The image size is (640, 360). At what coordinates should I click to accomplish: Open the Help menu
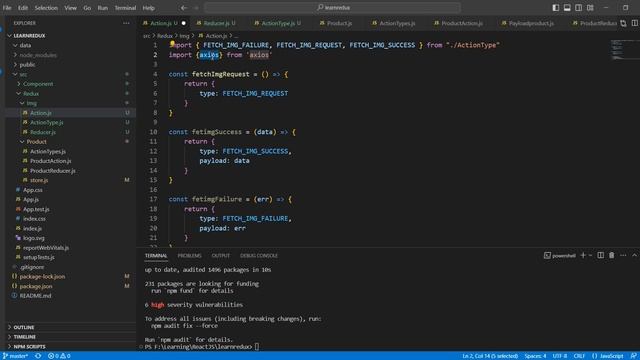(x=149, y=8)
